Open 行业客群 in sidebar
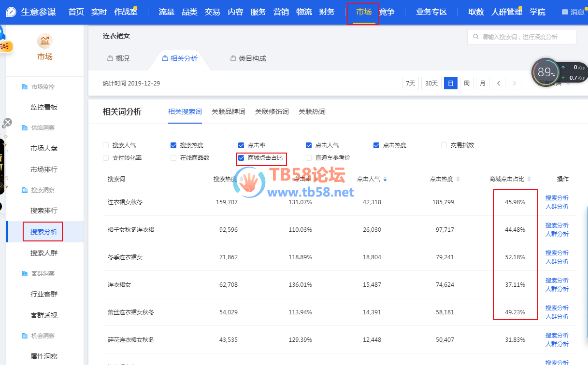The width and height of the screenshot is (588, 365). (44, 295)
